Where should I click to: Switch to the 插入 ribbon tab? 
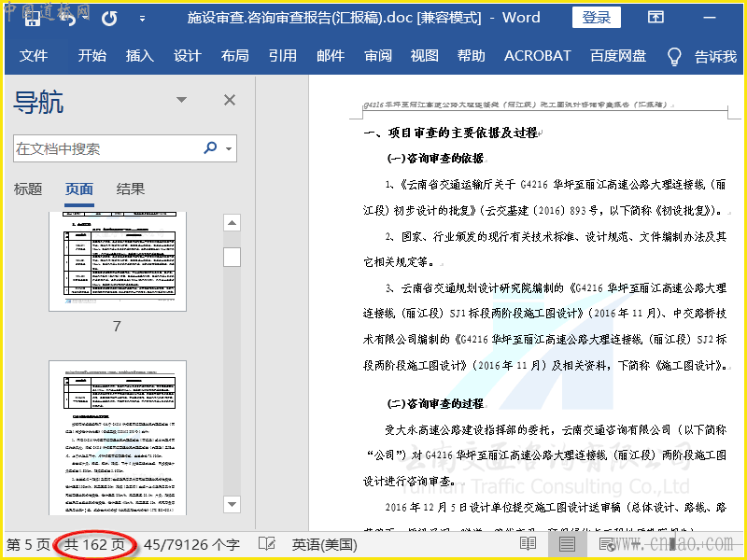(x=139, y=56)
